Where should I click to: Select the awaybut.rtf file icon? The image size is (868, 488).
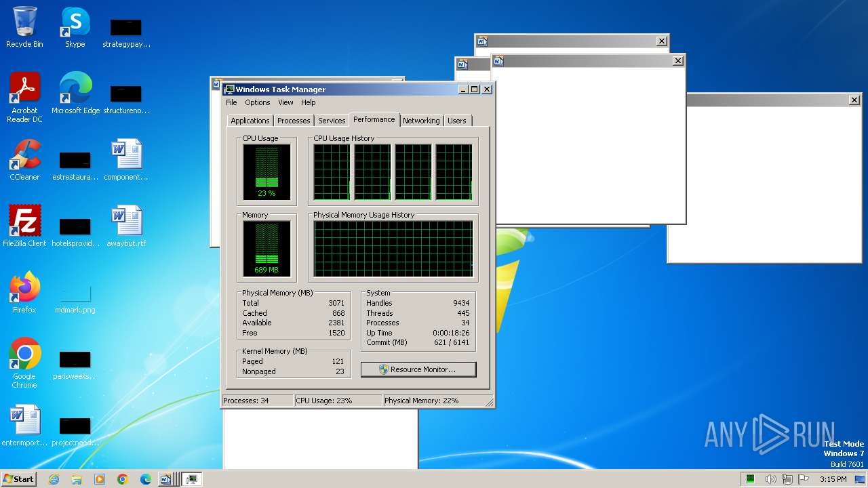click(126, 226)
